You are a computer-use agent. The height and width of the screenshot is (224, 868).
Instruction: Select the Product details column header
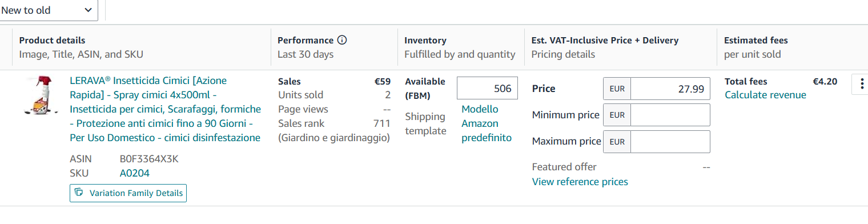52,41
